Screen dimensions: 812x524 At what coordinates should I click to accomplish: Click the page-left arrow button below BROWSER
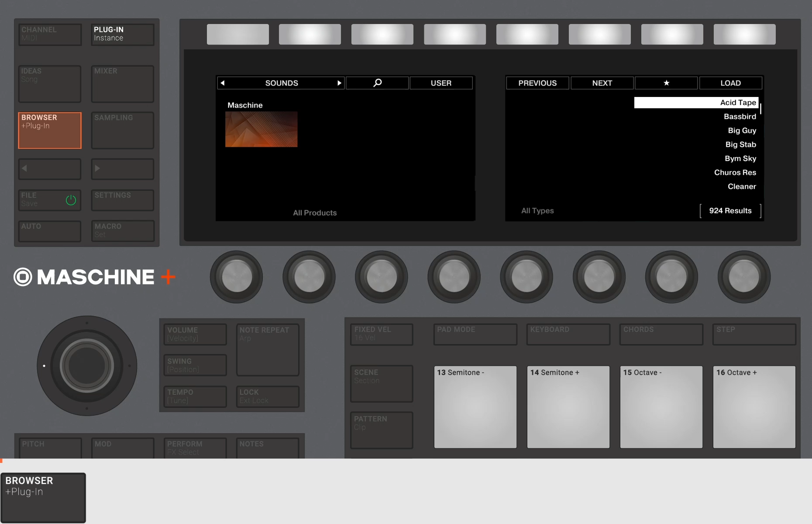point(50,169)
